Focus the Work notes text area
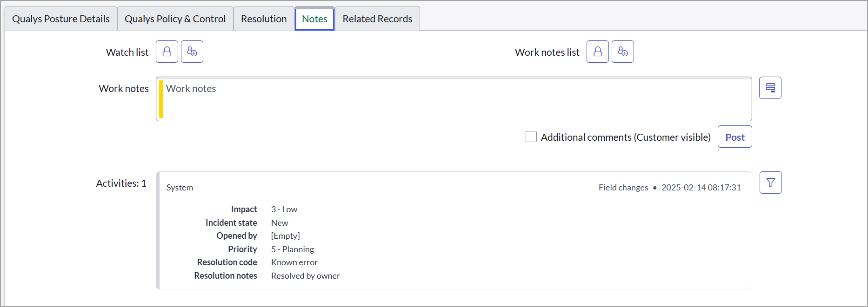 [x=454, y=99]
